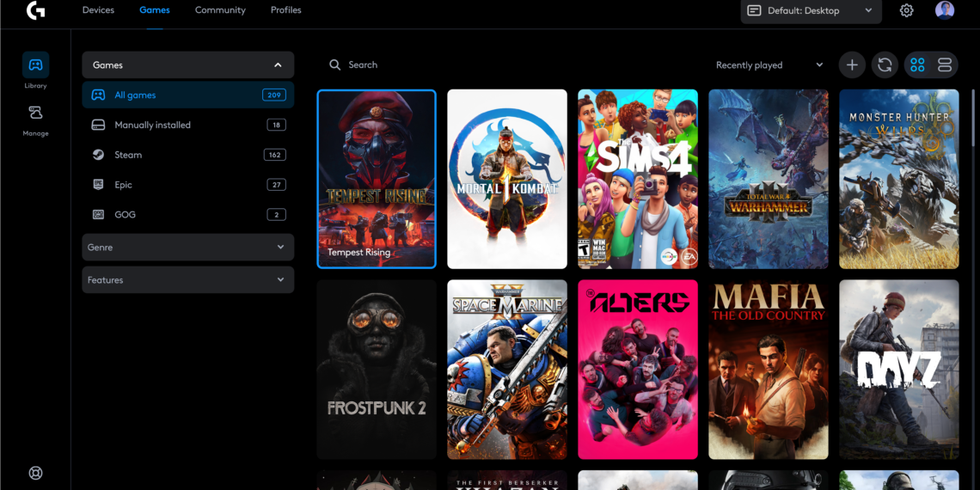Viewport: 980px width, 490px height.
Task: Collapse the Games filter section
Action: [x=188, y=65]
